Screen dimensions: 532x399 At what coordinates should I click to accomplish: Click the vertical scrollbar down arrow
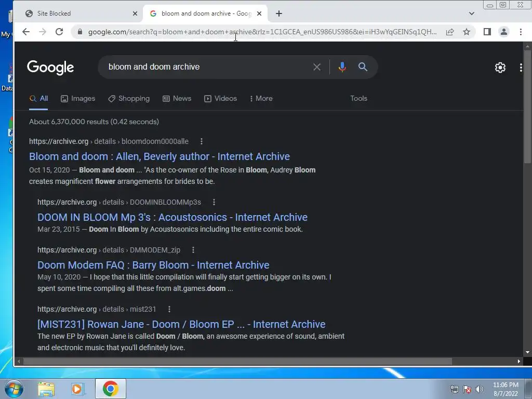(x=527, y=352)
